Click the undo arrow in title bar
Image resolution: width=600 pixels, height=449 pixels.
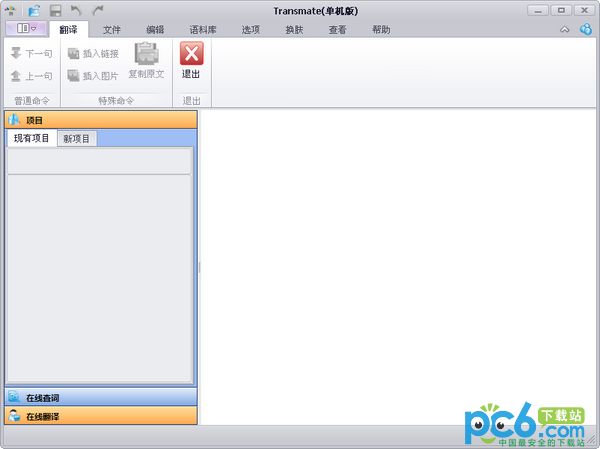(76, 10)
